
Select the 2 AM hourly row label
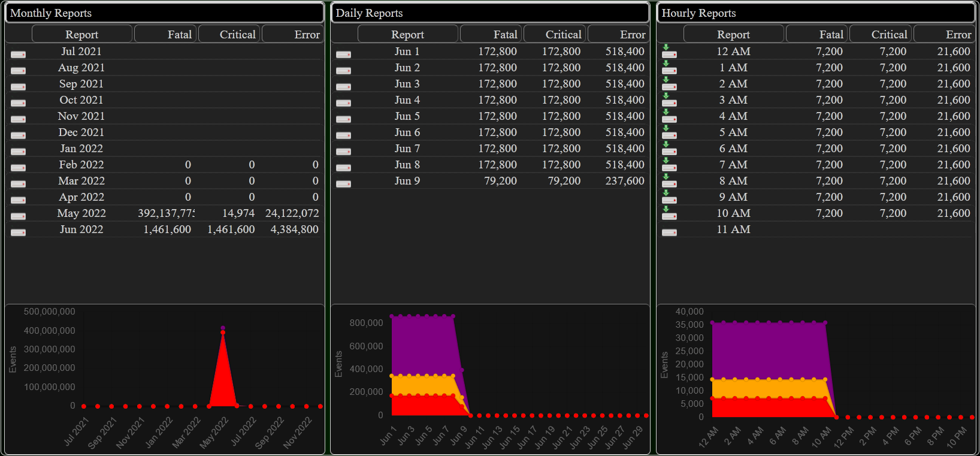point(733,84)
